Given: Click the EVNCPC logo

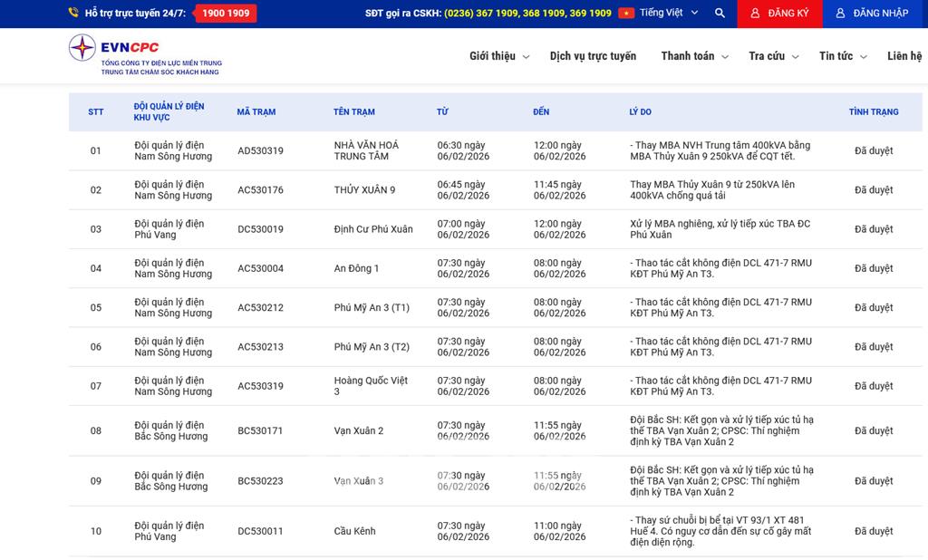Looking at the screenshot, I should click(x=145, y=55).
